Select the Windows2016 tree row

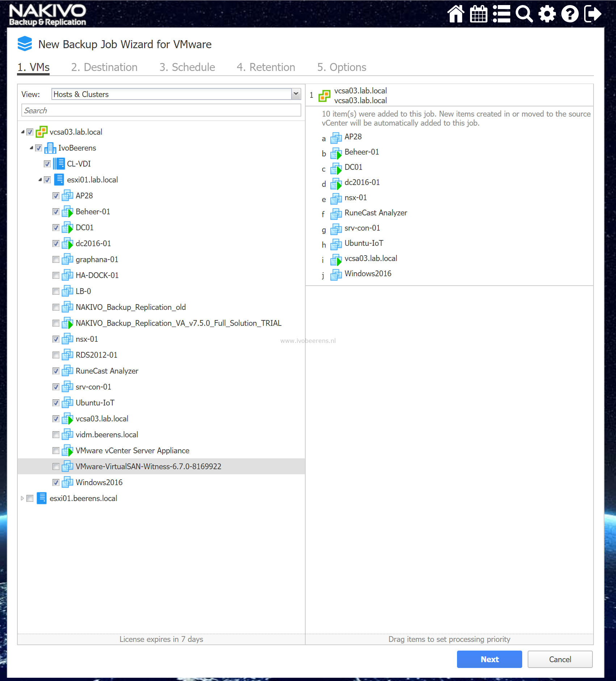pyautogui.click(x=161, y=482)
